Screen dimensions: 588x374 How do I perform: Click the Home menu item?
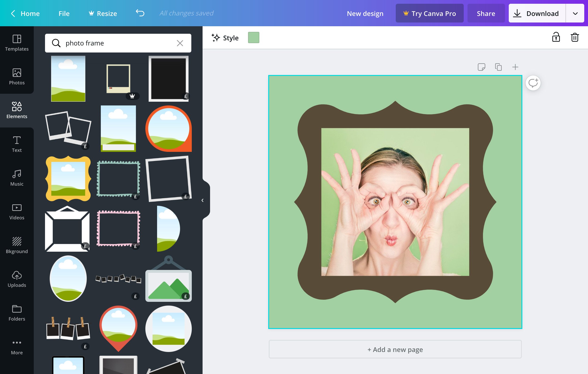pos(30,13)
